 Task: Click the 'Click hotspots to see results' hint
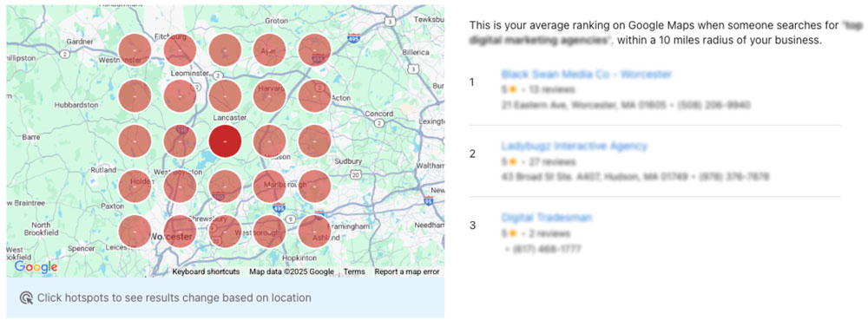pos(174,298)
